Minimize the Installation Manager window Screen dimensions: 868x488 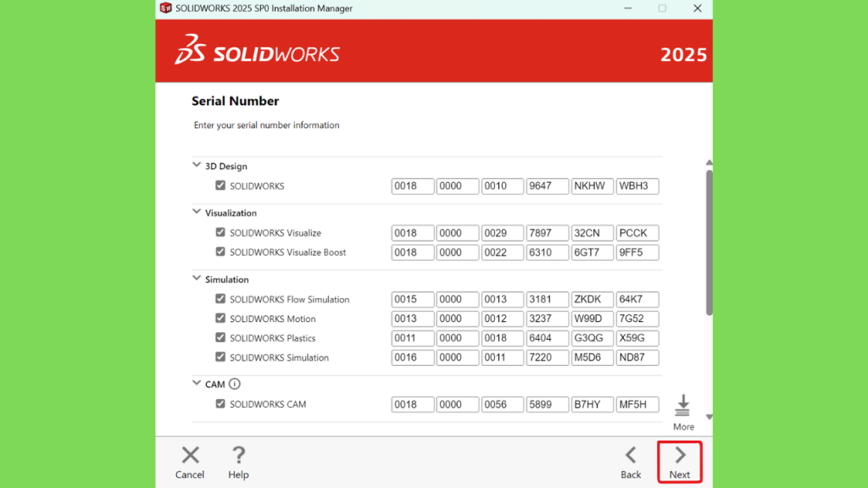tap(628, 8)
